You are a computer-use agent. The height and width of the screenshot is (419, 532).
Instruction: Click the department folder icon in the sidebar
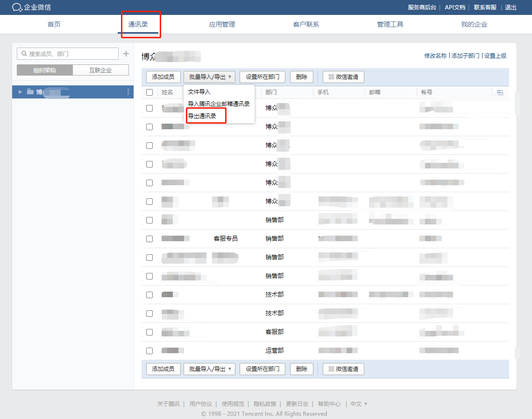coord(28,92)
